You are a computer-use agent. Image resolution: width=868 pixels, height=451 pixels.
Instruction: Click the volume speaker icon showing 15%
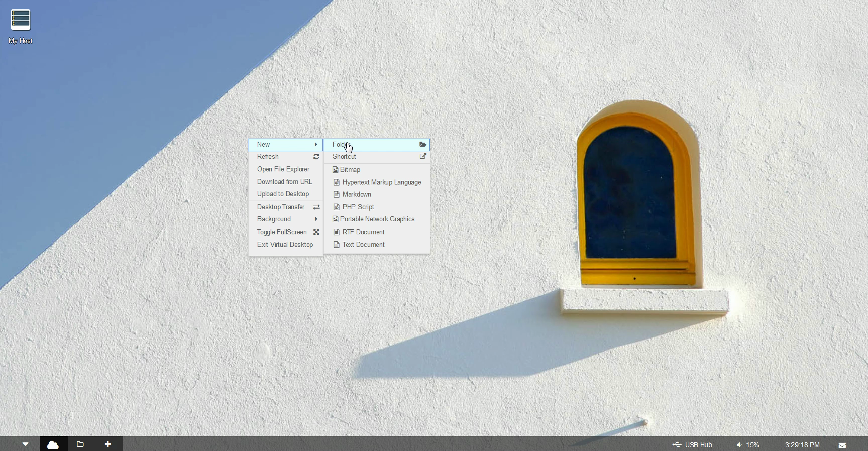pos(739,445)
